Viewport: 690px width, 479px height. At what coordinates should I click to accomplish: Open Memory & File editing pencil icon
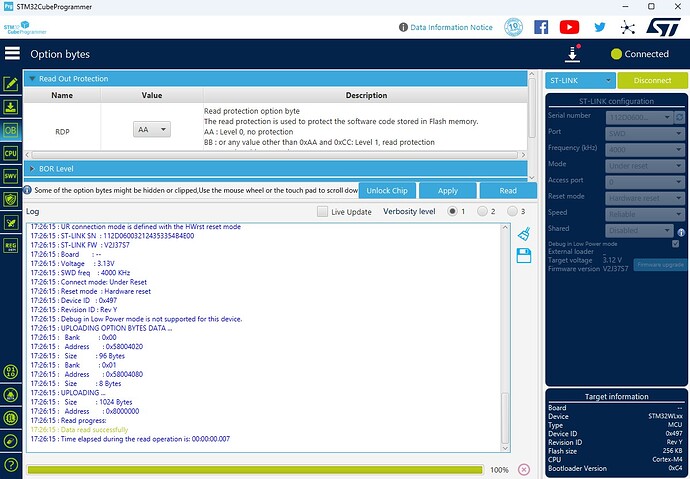(x=11, y=84)
